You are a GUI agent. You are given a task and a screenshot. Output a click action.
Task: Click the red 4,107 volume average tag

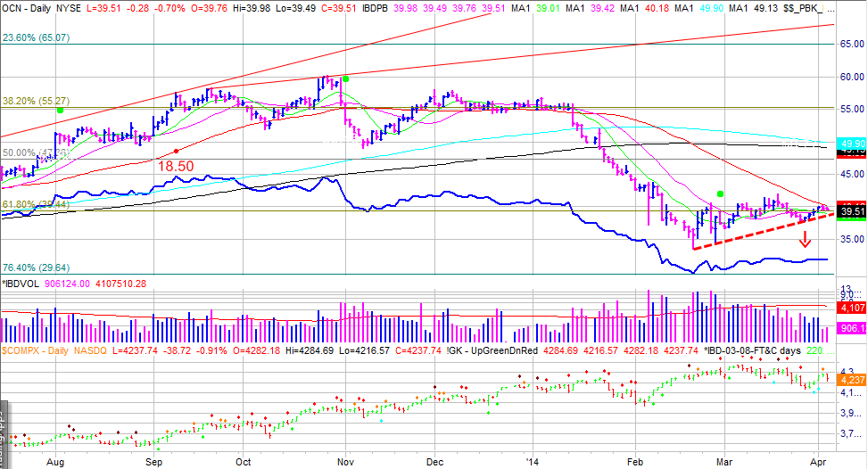click(x=853, y=308)
